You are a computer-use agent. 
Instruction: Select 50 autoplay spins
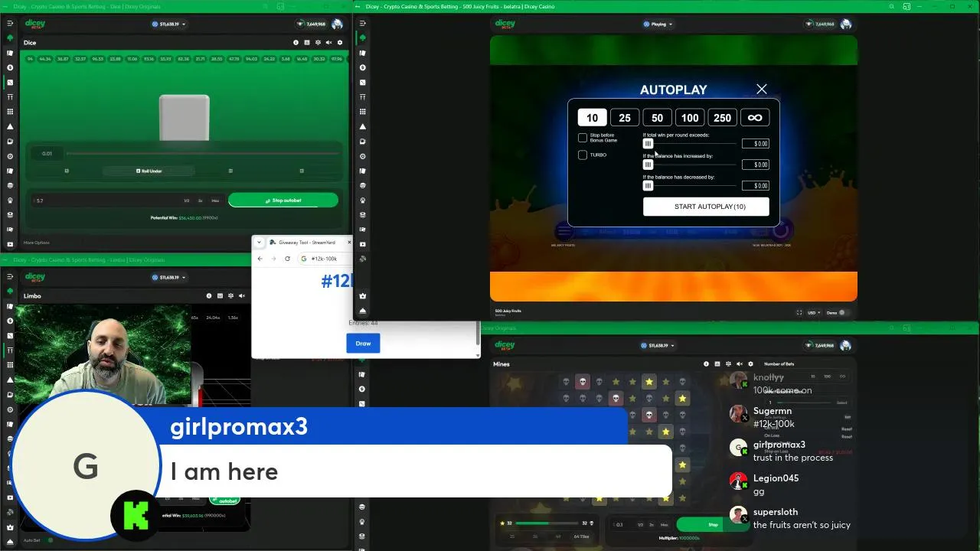(x=657, y=118)
